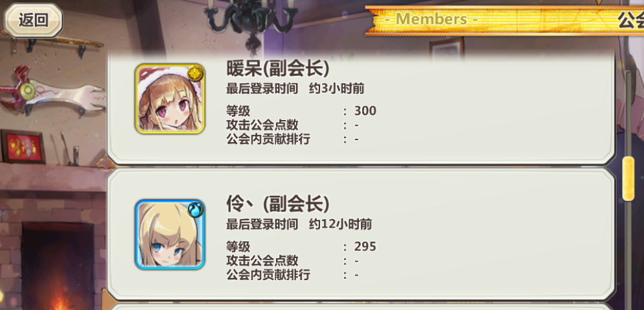Screen dimensions: 644x310
Task: Click 伶、's 攻击公会点数 row
Action: pyautogui.click(x=293, y=261)
